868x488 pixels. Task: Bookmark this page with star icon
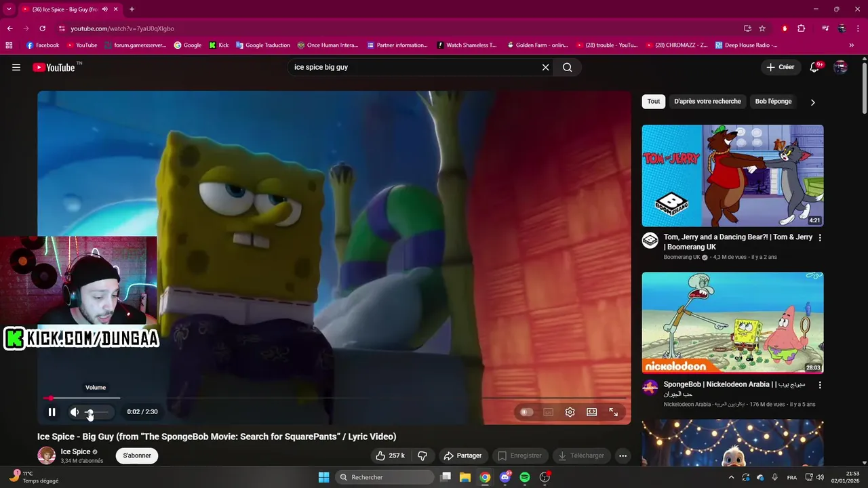(x=762, y=28)
